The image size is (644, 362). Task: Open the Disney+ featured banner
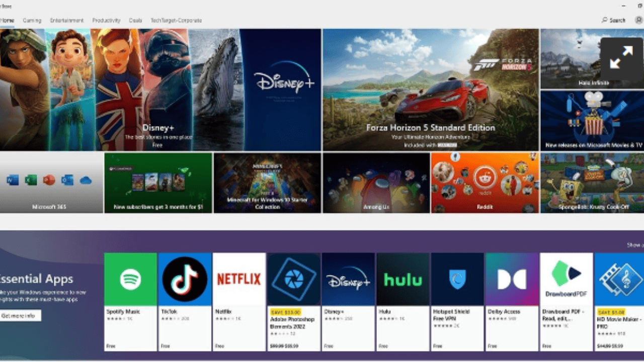click(x=160, y=89)
